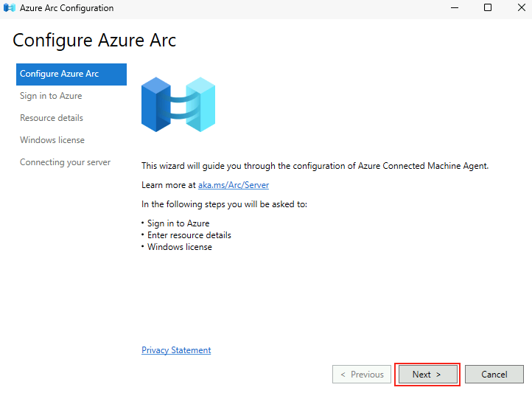Click the wizard description sentence
The width and height of the screenshot is (532, 393).
pyautogui.click(x=315, y=166)
